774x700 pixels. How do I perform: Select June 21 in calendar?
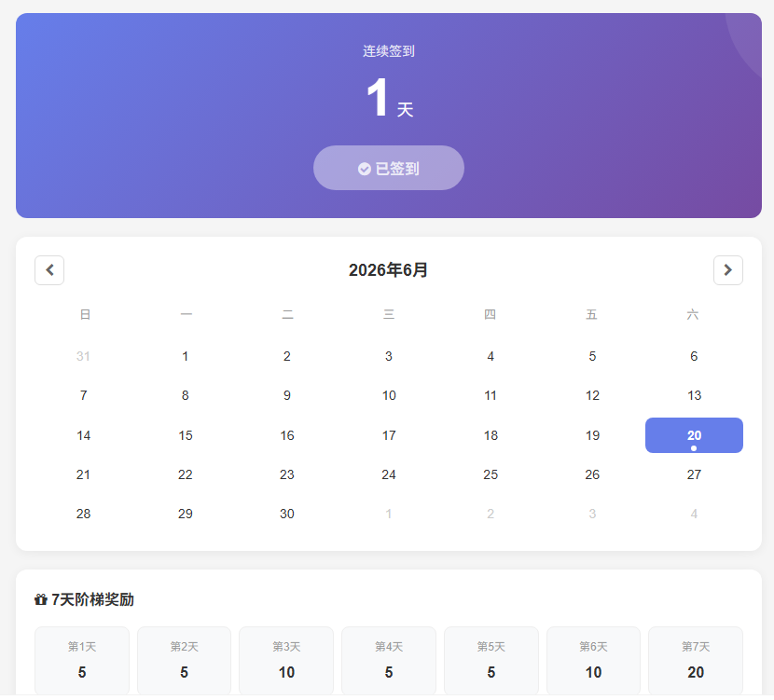point(83,474)
